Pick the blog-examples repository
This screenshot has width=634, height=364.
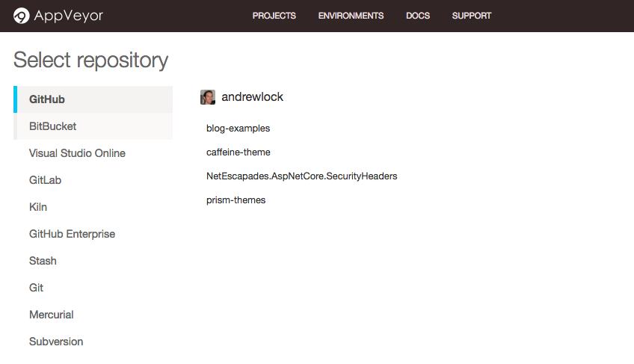click(x=238, y=129)
